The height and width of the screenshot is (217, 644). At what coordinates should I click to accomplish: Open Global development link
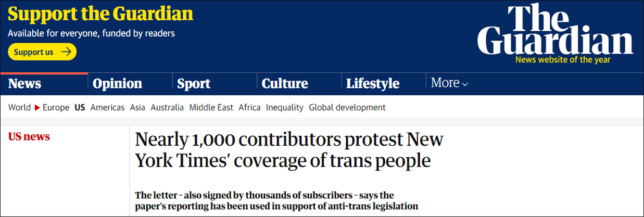[x=347, y=108]
